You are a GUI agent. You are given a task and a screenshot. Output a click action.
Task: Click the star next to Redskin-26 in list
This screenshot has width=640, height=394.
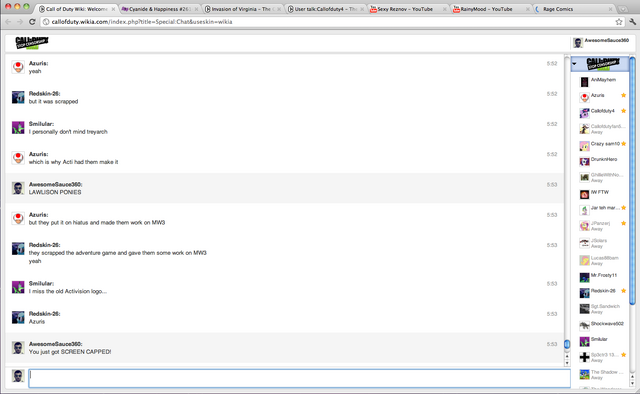(623, 291)
